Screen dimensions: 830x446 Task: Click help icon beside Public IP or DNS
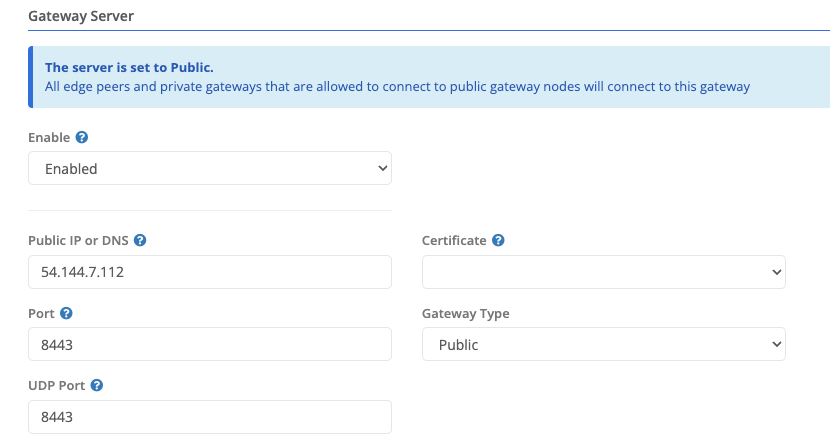point(140,241)
